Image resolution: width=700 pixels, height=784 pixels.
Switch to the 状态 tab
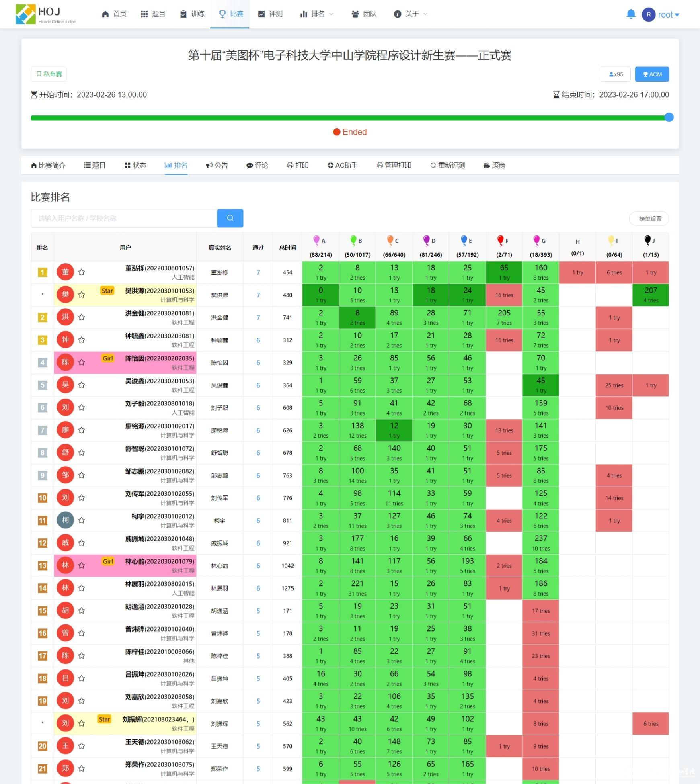pyautogui.click(x=135, y=165)
